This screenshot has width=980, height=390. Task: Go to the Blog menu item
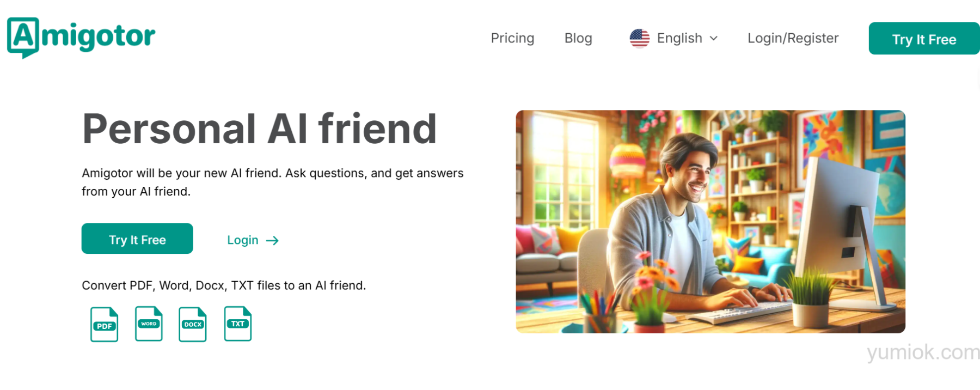578,38
